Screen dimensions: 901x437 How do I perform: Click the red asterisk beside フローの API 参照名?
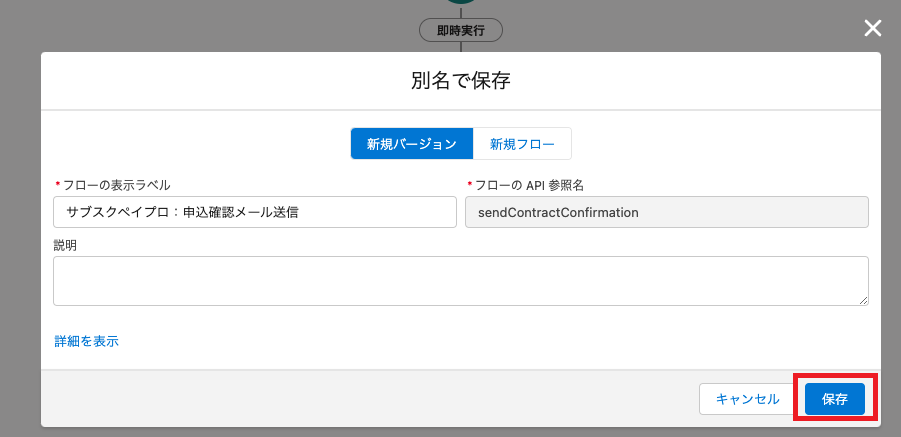[470, 185]
